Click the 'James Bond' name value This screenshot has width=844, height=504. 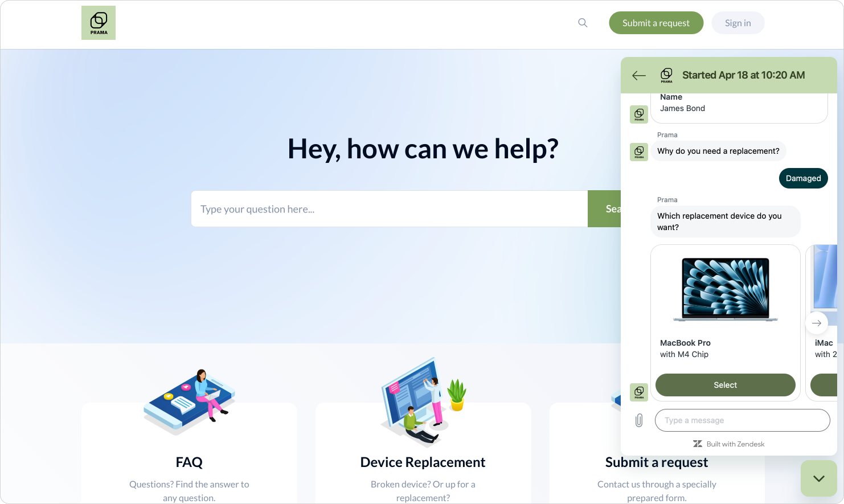pos(682,108)
